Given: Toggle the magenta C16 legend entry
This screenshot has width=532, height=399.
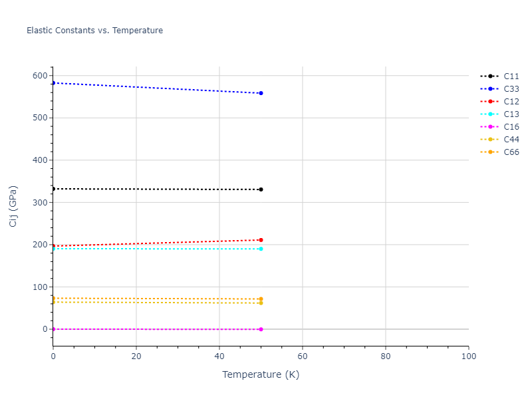Looking at the screenshot, I should (511, 127).
